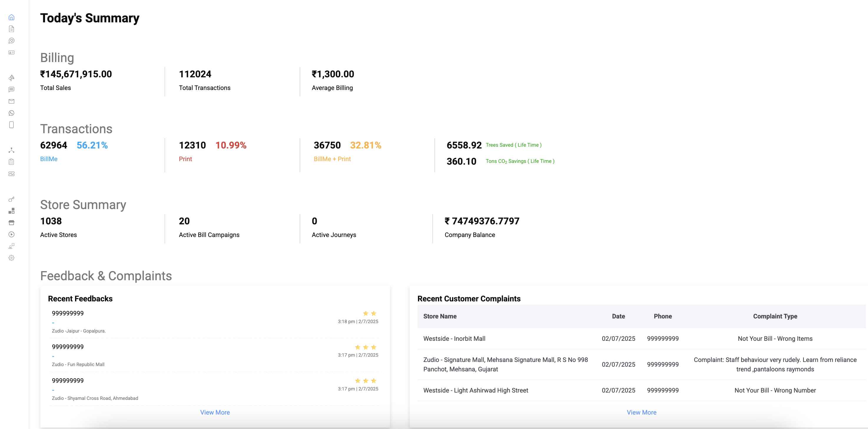The width and height of the screenshot is (868, 429).
Task: Select the Zudio - Fun Republic Mall feedback
Action: (x=78, y=364)
